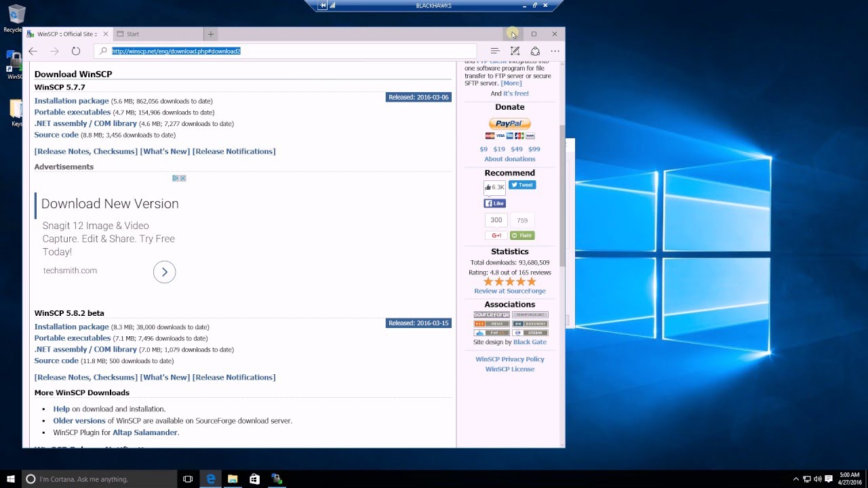
Task: Click the five-star rating graphic
Action: coord(509,281)
